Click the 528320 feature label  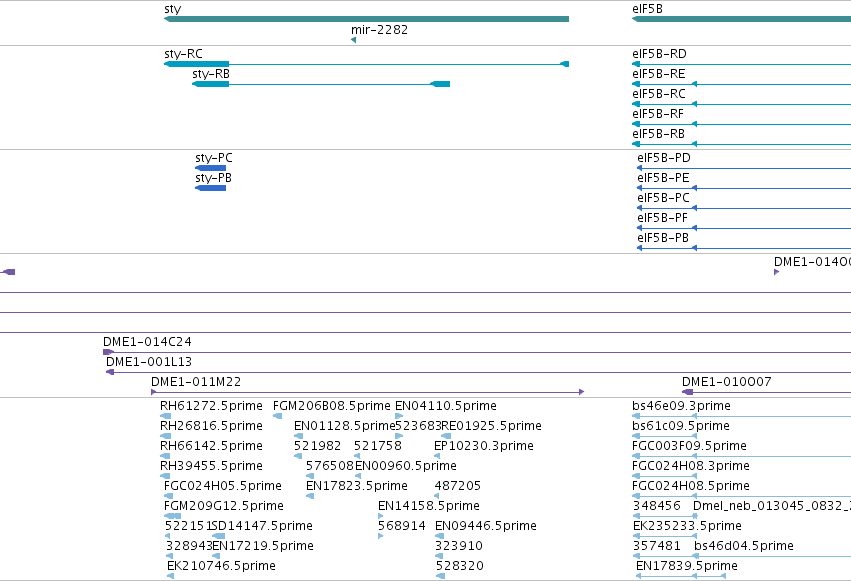point(459,566)
